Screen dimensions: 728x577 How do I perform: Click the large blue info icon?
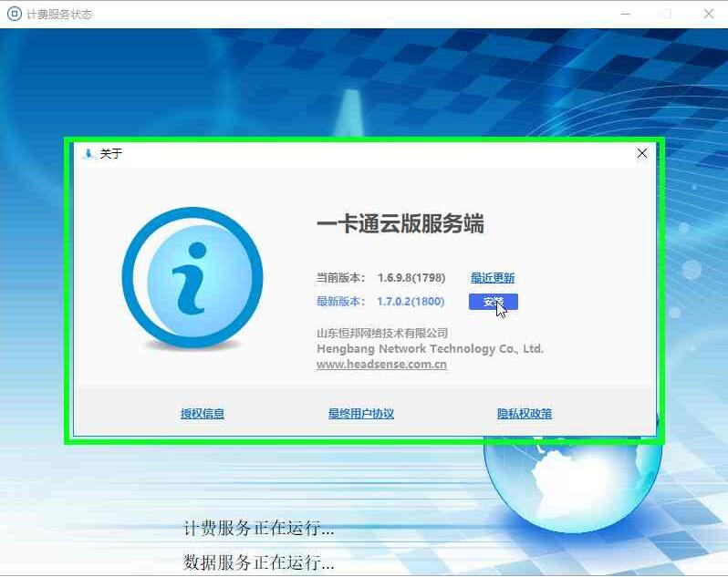[x=192, y=278]
